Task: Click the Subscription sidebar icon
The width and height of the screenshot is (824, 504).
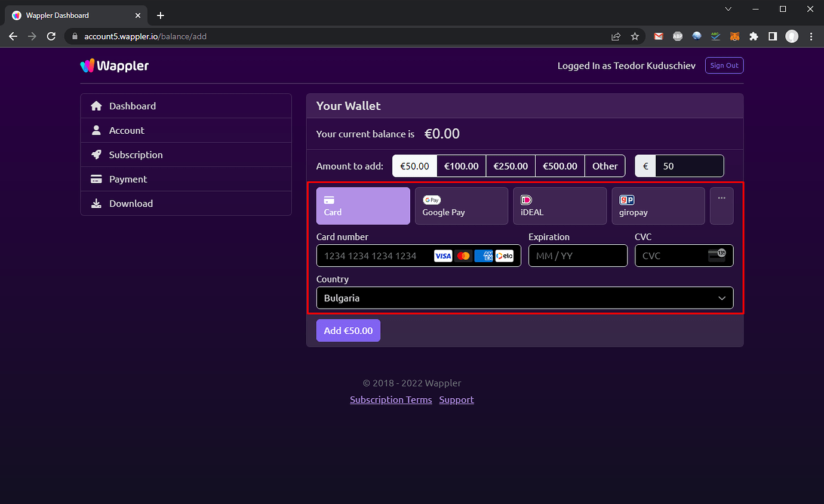Action: pos(96,154)
